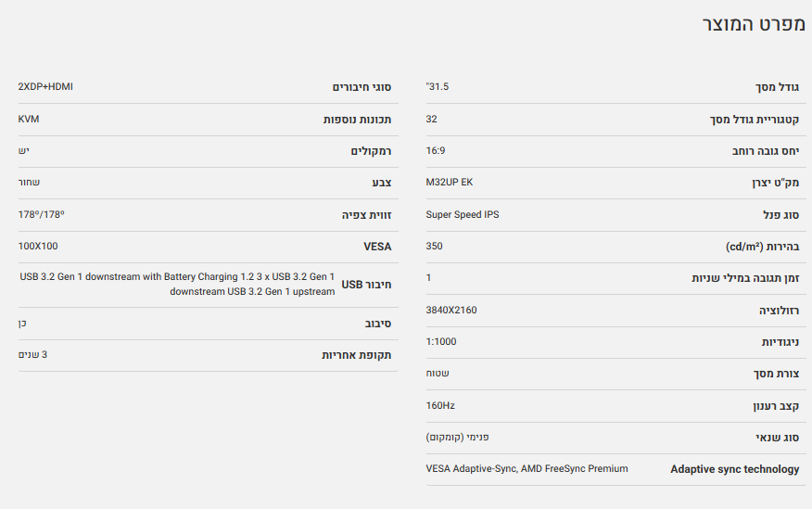This screenshot has height=509, width=812.
Task: Select the 'VESA Adaptive-Sync, AMD FreeSync Premium' text
Action: point(527,468)
